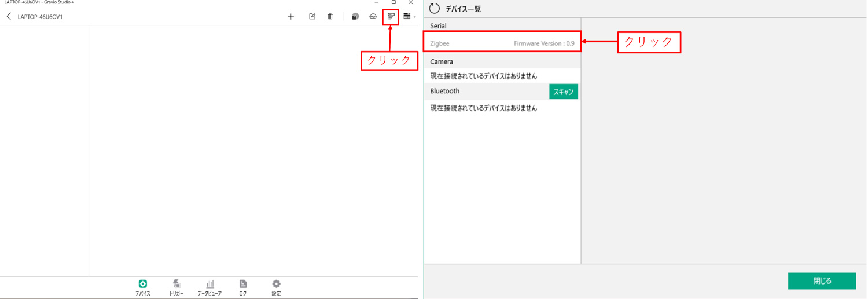Click Firmware Version : 0.9 text
The image size is (868, 299).
tap(545, 43)
